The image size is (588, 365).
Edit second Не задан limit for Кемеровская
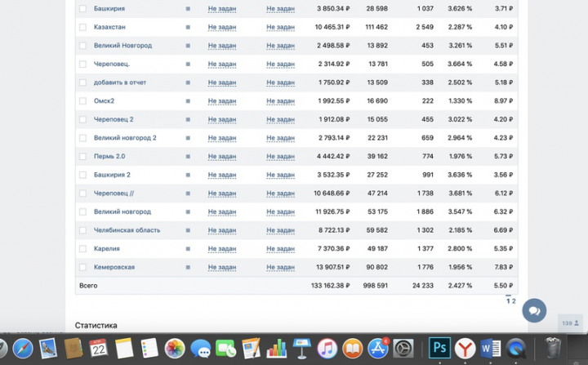point(280,267)
